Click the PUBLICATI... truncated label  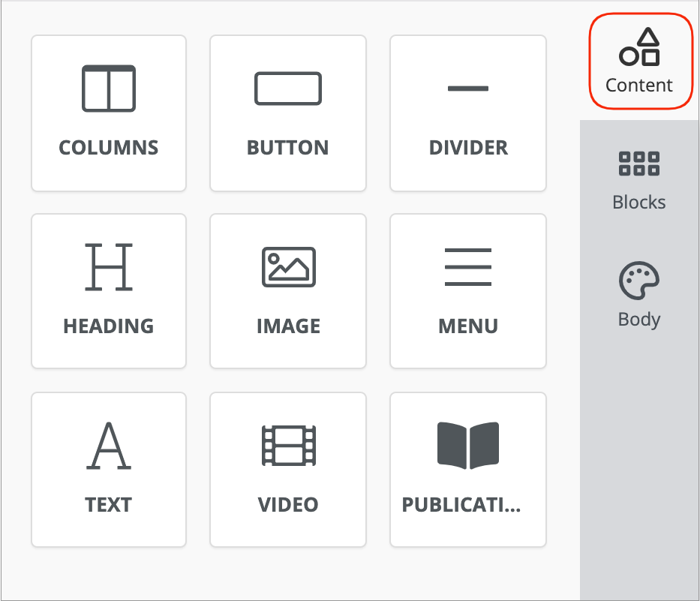point(461,504)
